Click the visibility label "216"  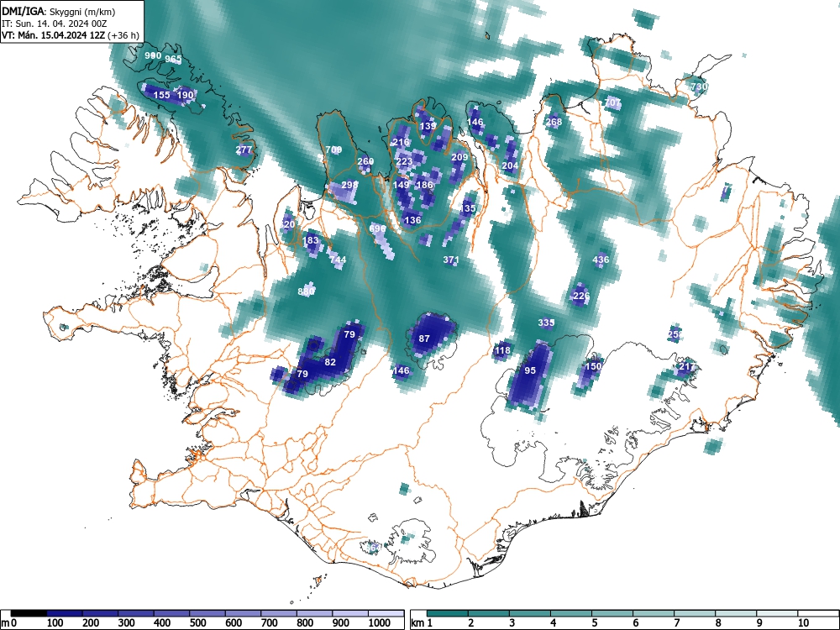click(402, 142)
